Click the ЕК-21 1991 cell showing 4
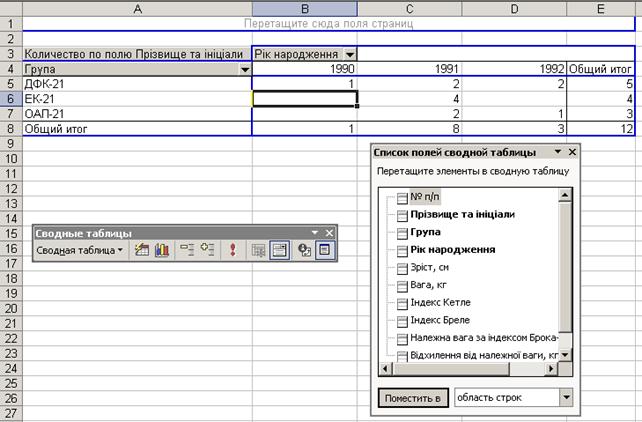This screenshot has height=422, width=642. pos(409,99)
